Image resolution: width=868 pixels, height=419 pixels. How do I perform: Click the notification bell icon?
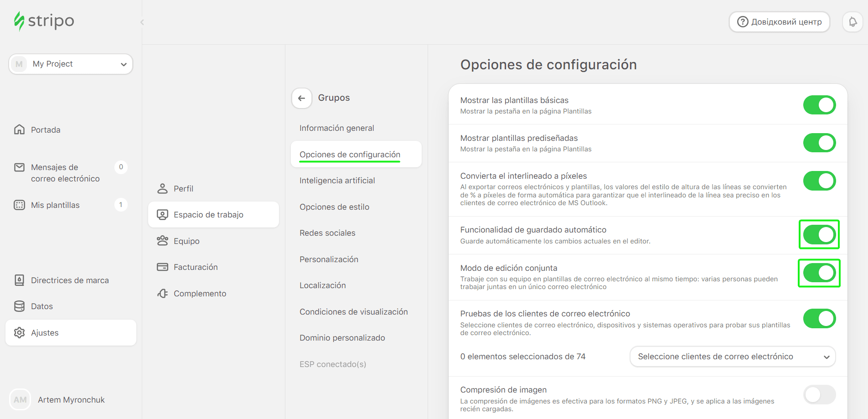(x=852, y=21)
